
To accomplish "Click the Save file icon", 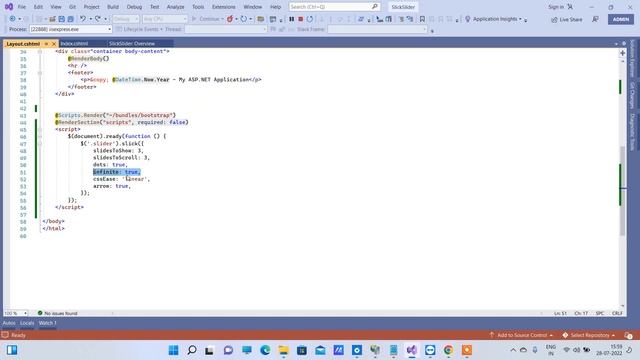I will [61, 19].
